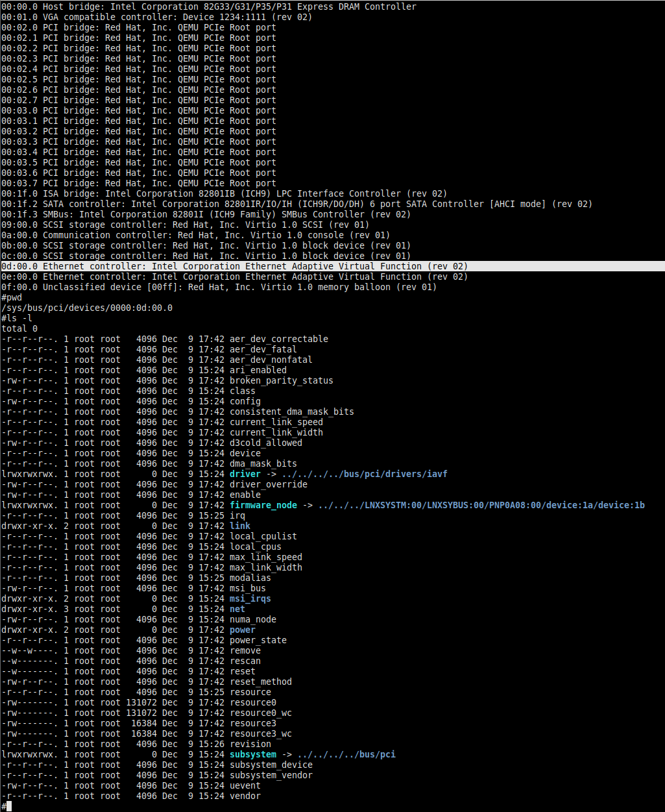This screenshot has width=665, height=812.
Task: Select the irq file name
Action: pos(237,515)
